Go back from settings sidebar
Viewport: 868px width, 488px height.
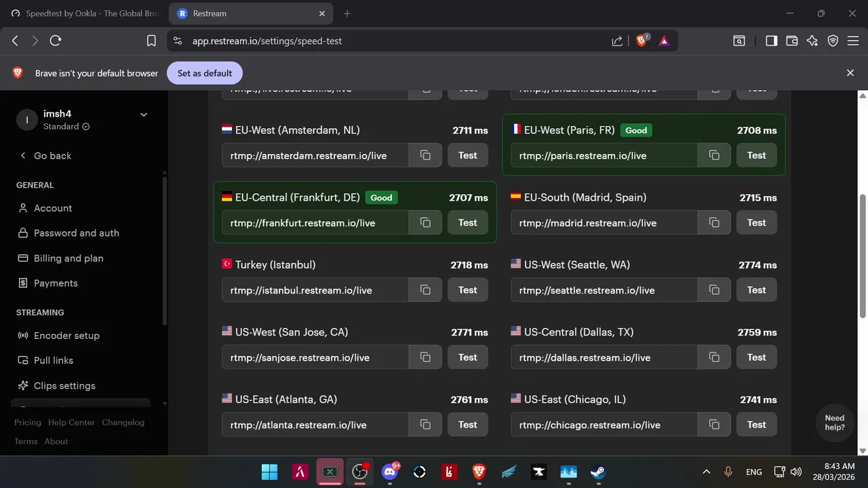pos(46,155)
